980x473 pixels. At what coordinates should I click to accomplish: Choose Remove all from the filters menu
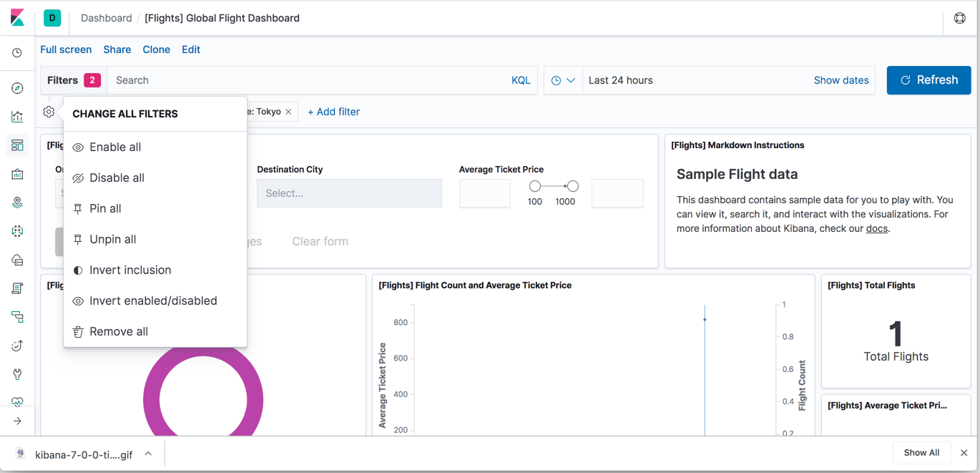click(119, 332)
